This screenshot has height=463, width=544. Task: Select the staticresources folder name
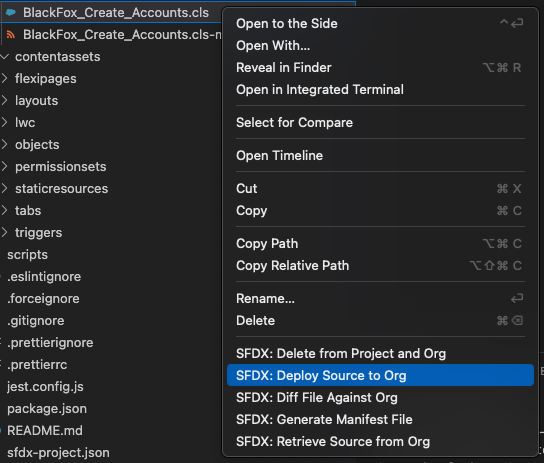pos(61,189)
